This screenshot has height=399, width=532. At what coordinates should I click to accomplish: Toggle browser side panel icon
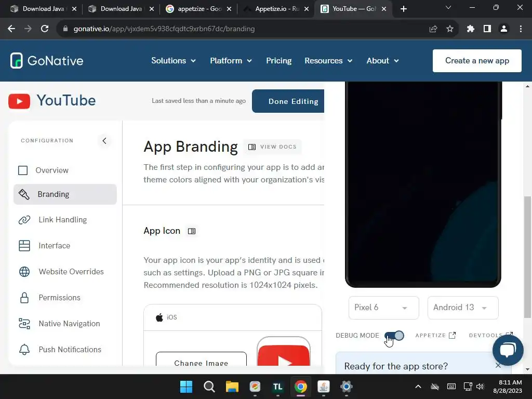click(x=487, y=29)
